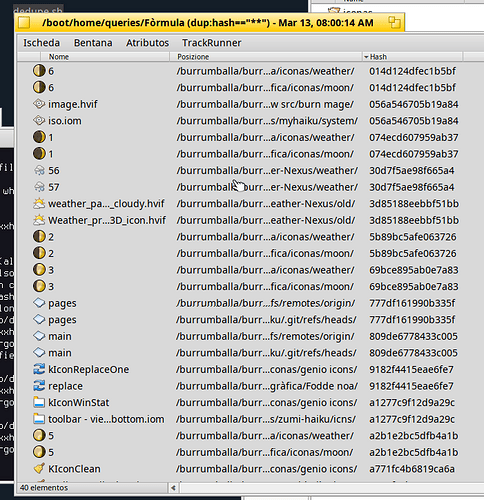The height and width of the screenshot is (500, 484).
Task: Select the weather_pa..._cloudy.hvif icon
Action: tap(39, 204)
